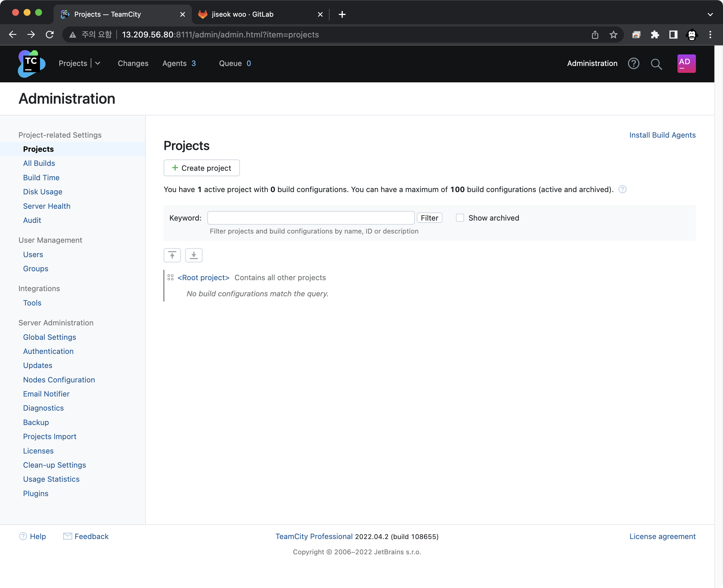Open Projects Import in the sidebar

click(50, 436)
